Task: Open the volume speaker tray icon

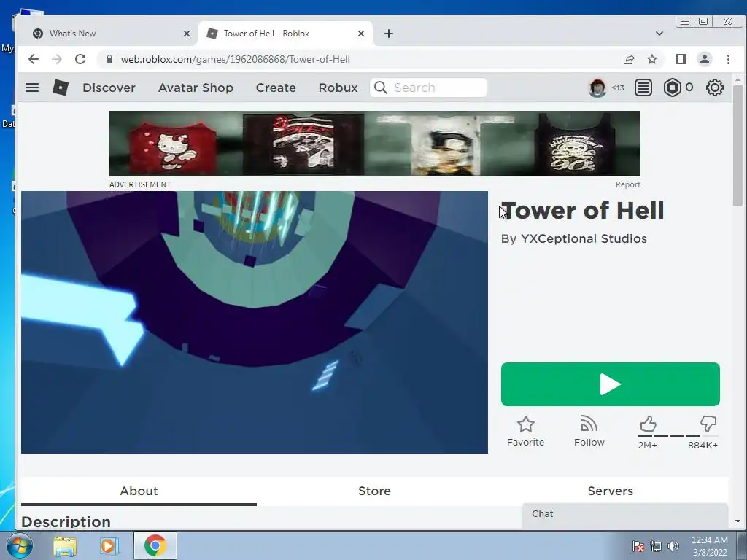Action: [673, 546]
